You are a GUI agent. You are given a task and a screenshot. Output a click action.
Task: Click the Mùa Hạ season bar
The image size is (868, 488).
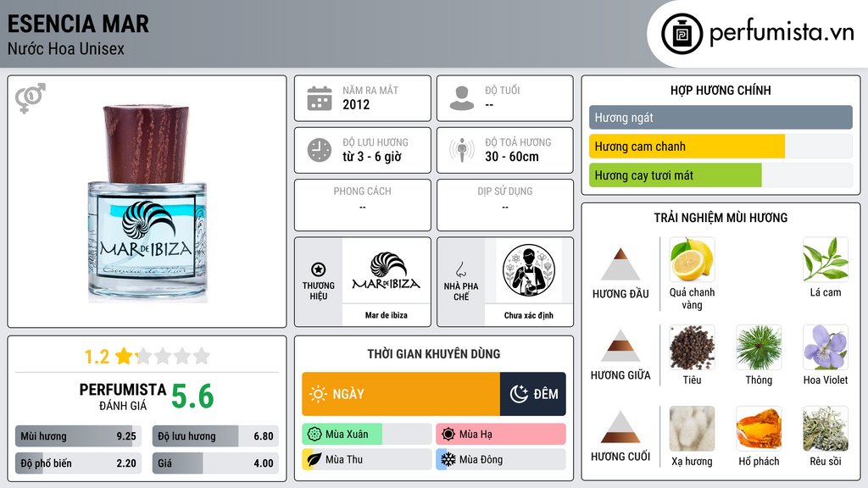501,435
